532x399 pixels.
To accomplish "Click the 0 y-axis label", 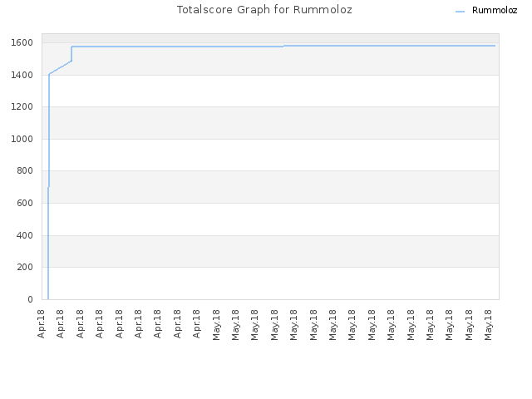I will (x=30, y=299).
